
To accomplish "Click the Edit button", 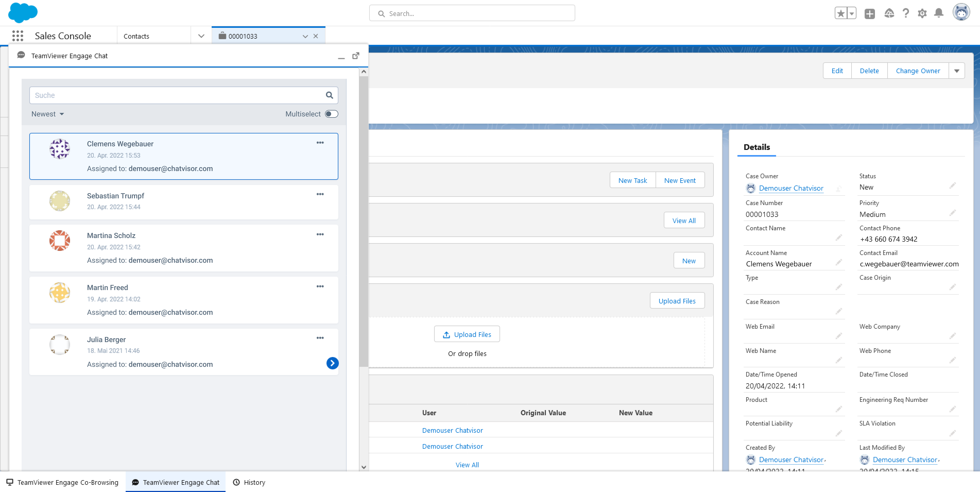I will (x=837, y=71).
